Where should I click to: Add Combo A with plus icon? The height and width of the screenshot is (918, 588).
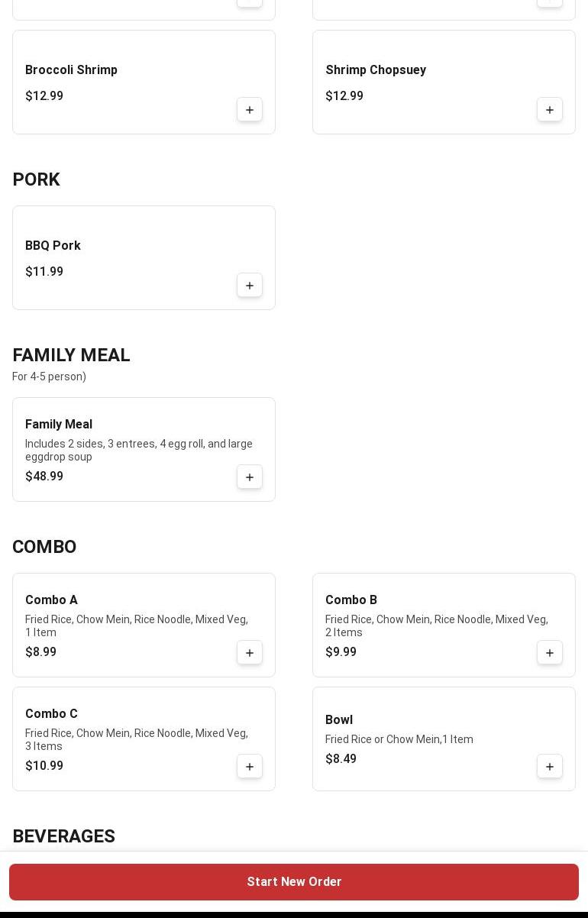(250, 653)
